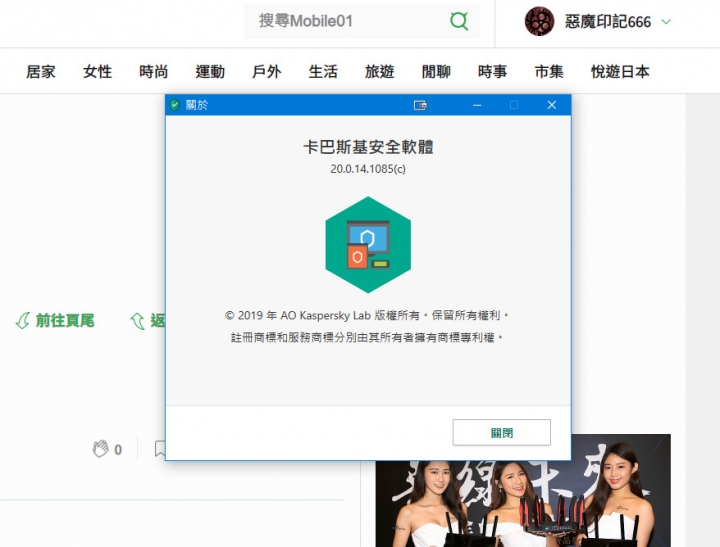The width and height of the screenshot is (720, 547).
Task: Click the 前往頁尾 link
Action: [x=65, y=320]
